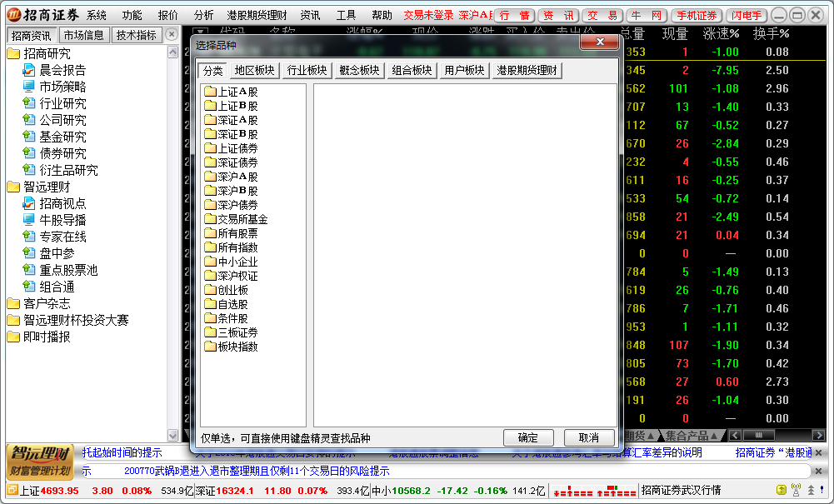The width and height of the screenshot is (834, 504).
Task: Click the 闪电手 top button
Action: click(747, 16)
